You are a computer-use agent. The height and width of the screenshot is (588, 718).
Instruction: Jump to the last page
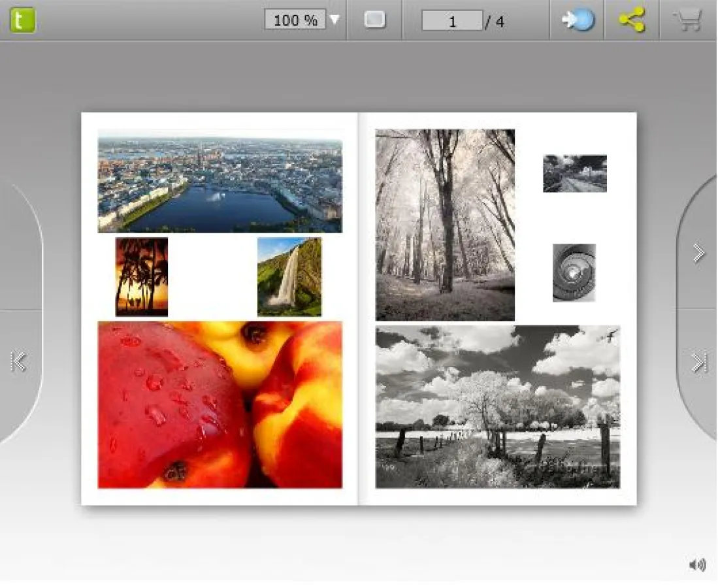(x=699, y=363)
